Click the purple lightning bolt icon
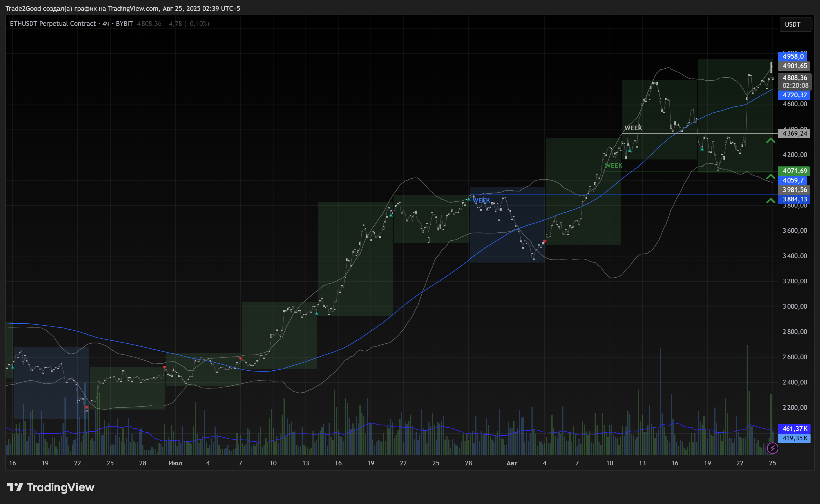Viewport: 820px width, 504px height. [x=772, y=448]
